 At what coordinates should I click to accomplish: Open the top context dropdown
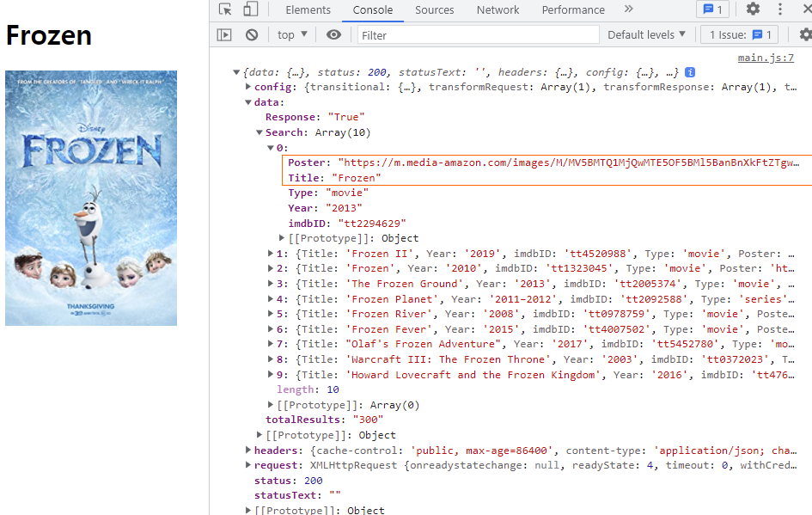tap(293, 34)
